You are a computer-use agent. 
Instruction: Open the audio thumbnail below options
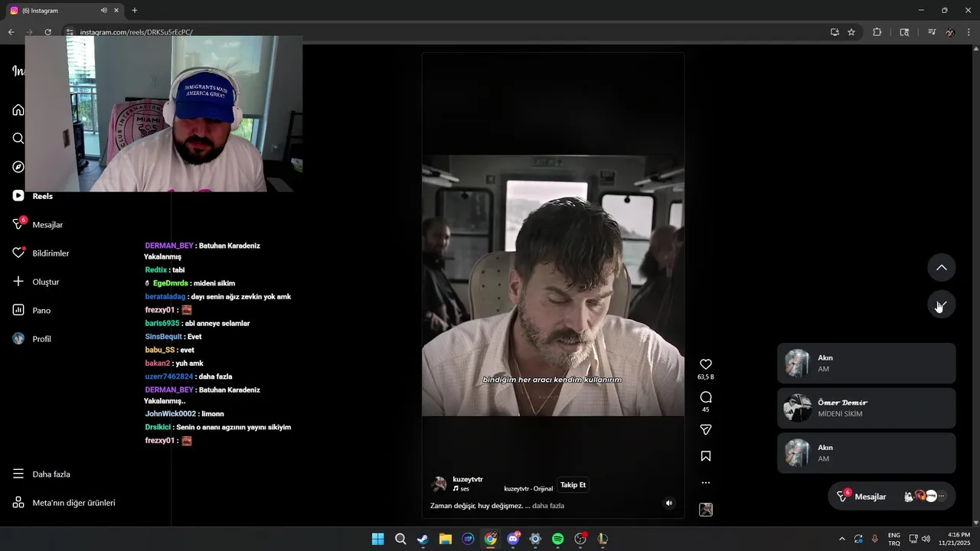point(706,510)
